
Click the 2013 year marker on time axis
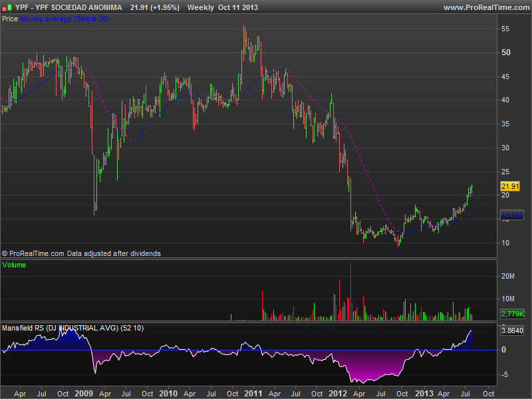click(424, 394)
